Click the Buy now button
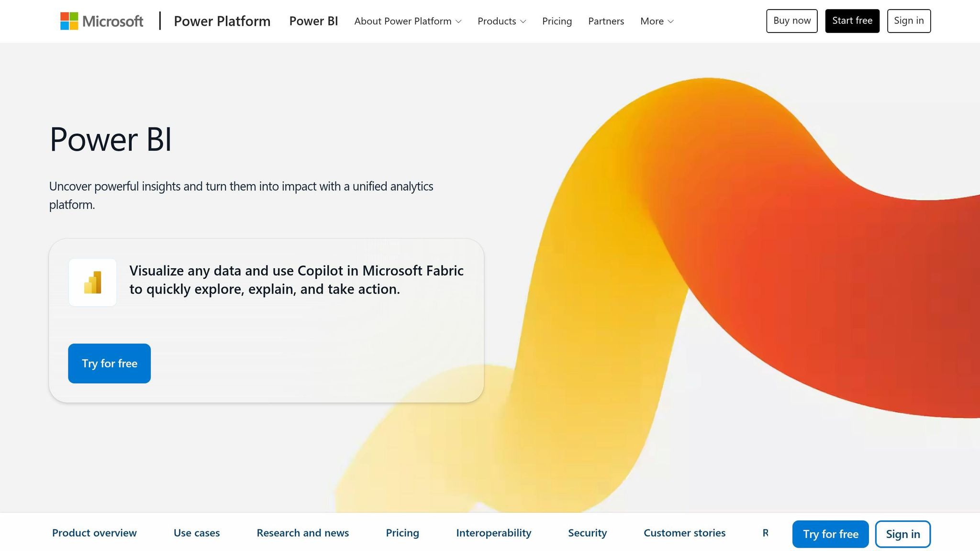Screen dimensions: 980x551 (x=792, y=21)
